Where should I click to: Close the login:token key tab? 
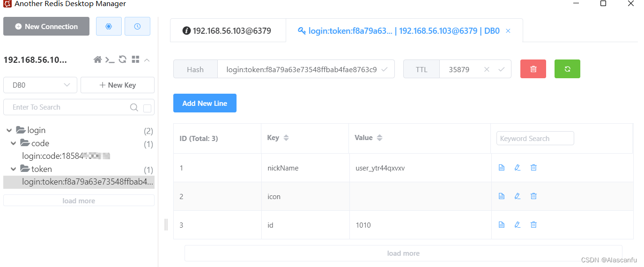point(508,31)
